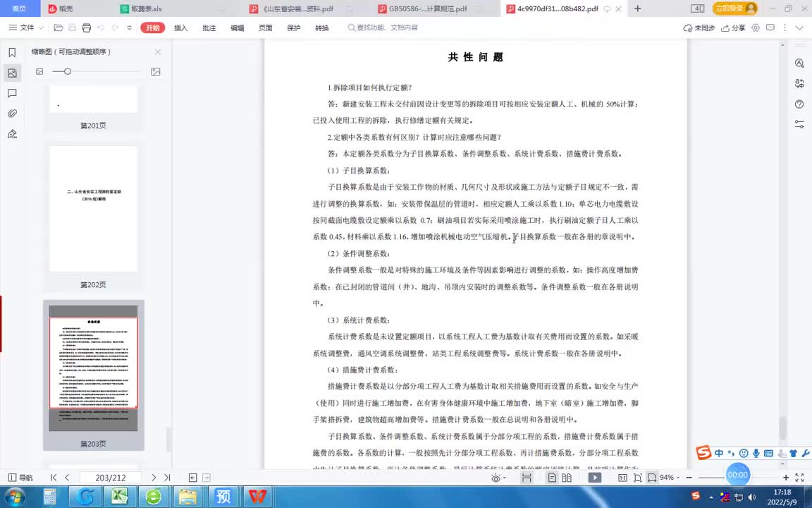Viewport: 812px width, 508px height.
Task: Open the attachments paperclip icon
Action: [x=13, y=114]
